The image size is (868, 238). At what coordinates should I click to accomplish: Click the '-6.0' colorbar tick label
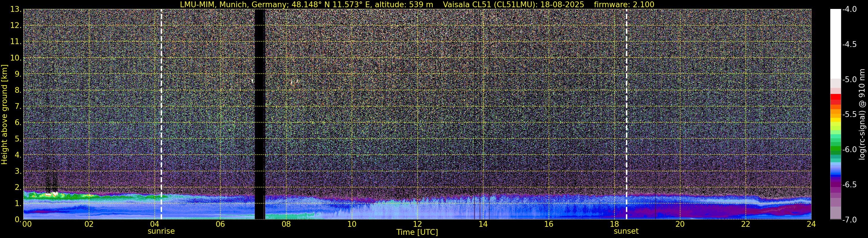click(x=850, y=150)
